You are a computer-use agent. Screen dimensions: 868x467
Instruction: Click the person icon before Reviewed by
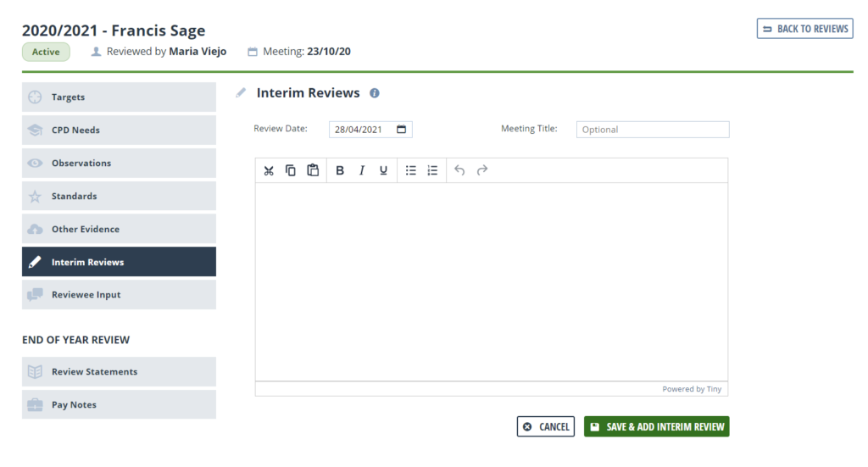(96, 52)
